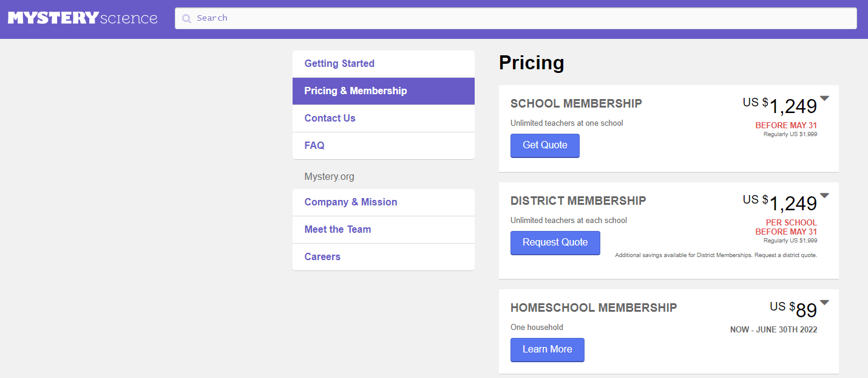Click the Homeschool price US $89

pos(793,310)
